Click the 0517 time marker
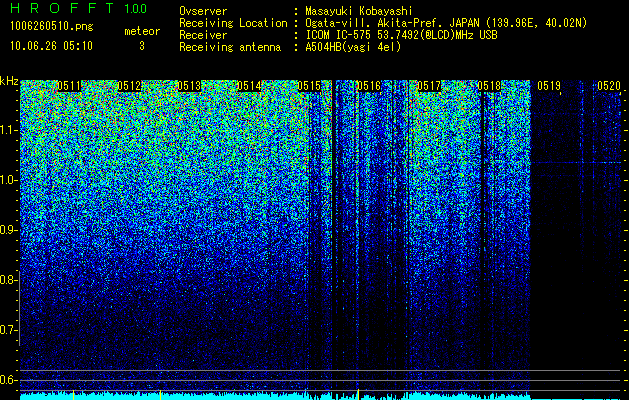Viewport: 629px width, 400px height. click(x=429, y=86)
